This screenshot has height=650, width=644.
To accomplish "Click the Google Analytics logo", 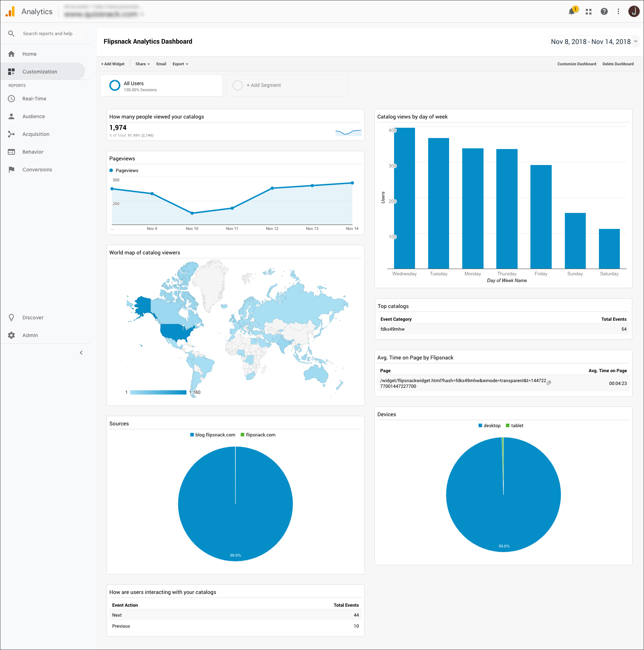I will tap(10, 11).
